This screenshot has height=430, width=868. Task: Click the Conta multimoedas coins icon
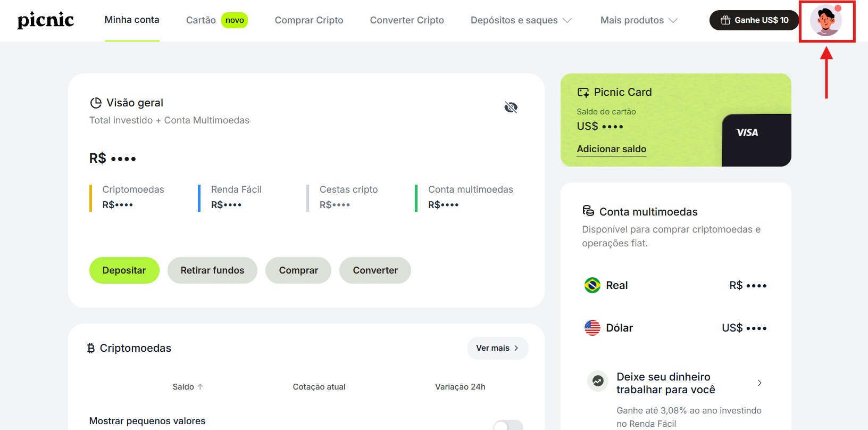[588, 211]
